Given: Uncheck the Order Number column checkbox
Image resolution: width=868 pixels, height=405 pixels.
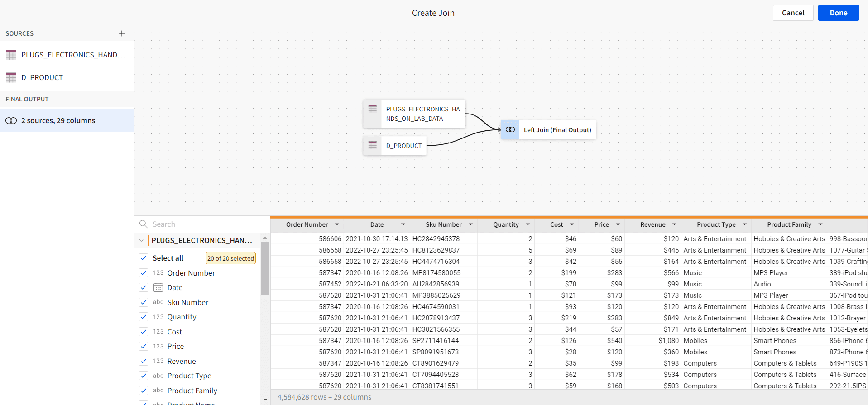Looking at the screenshot, I should pyautogui.click(x=144, y=273).
